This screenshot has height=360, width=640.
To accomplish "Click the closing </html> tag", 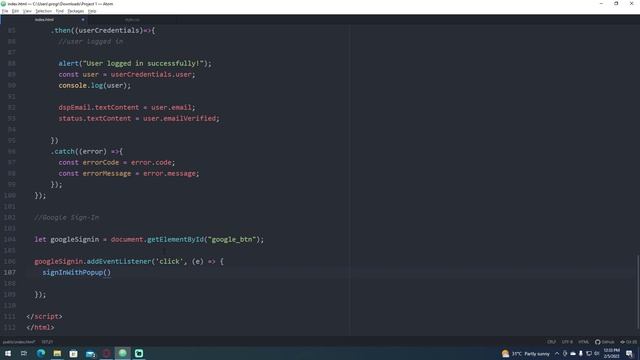I will pos(40,327).
